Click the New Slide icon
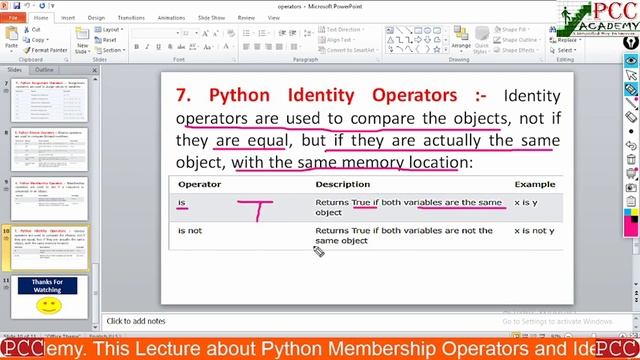The height and width of the screenshot is (360, 640). click(82, 34)
